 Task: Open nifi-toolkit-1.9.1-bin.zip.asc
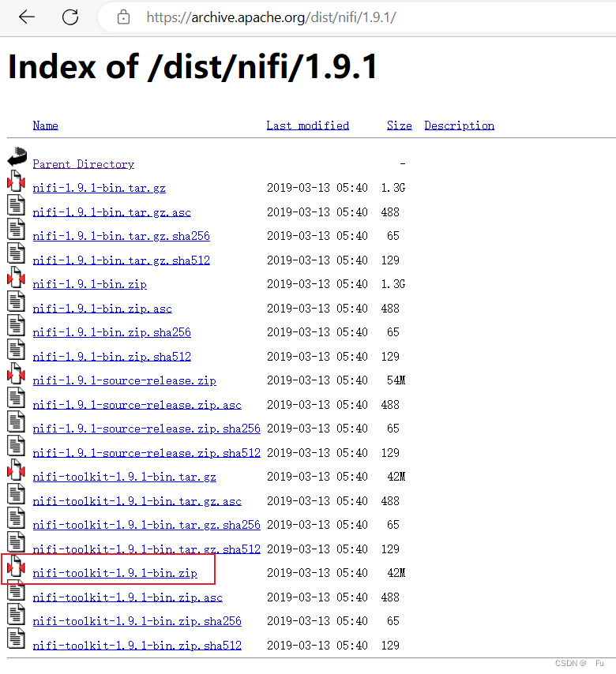[x=128, y=597]
